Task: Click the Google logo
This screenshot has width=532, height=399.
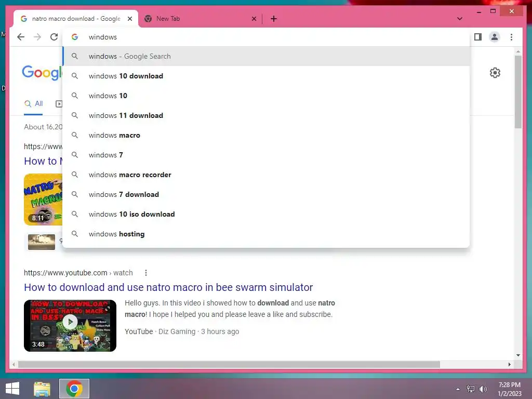Action: coord(42,73)
